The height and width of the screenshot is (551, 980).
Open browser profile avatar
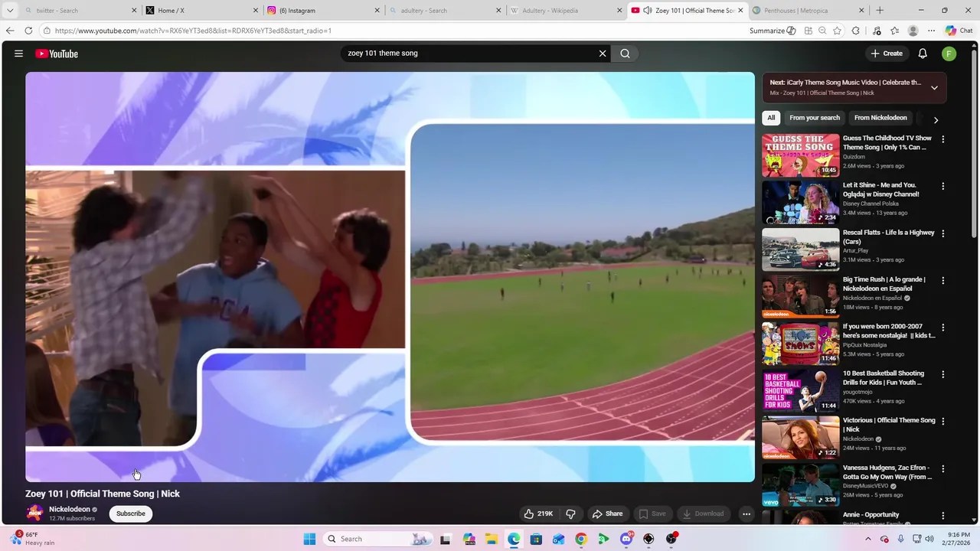913,31
